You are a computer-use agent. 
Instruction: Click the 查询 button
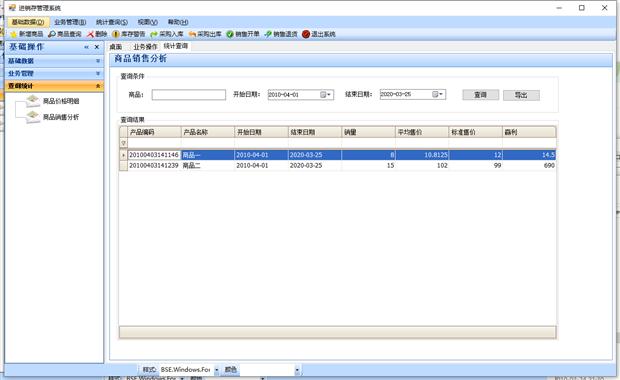click(x=480, y=95)
